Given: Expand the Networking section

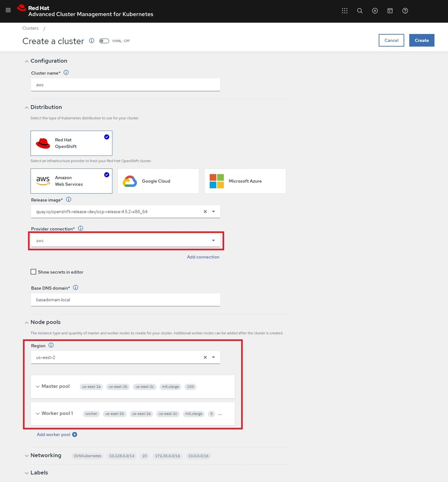Looking at the screenshot, I should point(27,455).
